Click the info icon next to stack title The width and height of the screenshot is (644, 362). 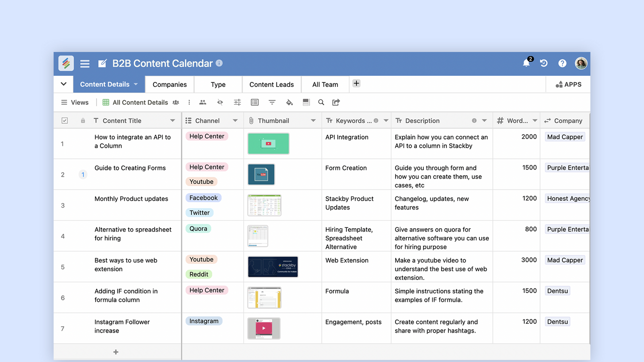(219, 63)
